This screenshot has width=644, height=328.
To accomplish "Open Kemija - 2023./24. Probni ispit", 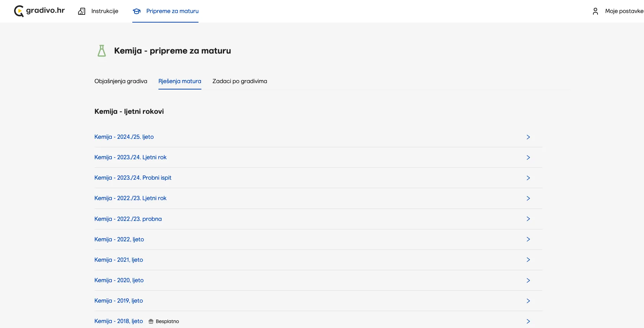I will 133,178.
